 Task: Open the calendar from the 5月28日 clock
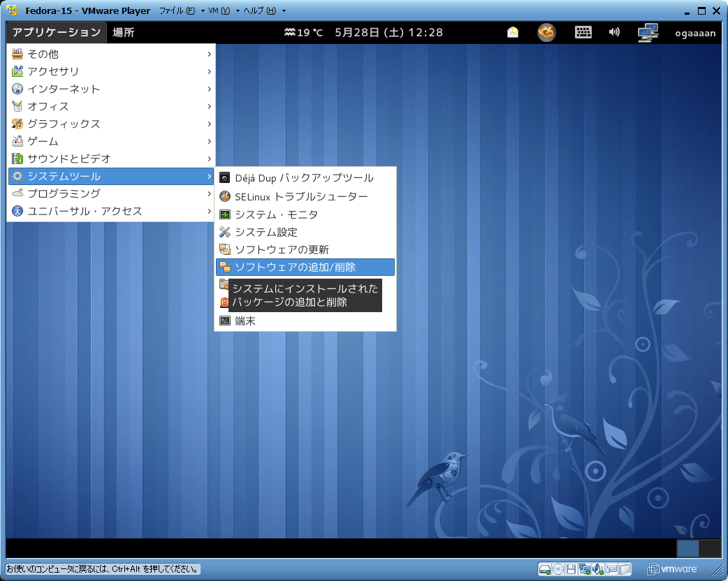[x=388, y=33]
